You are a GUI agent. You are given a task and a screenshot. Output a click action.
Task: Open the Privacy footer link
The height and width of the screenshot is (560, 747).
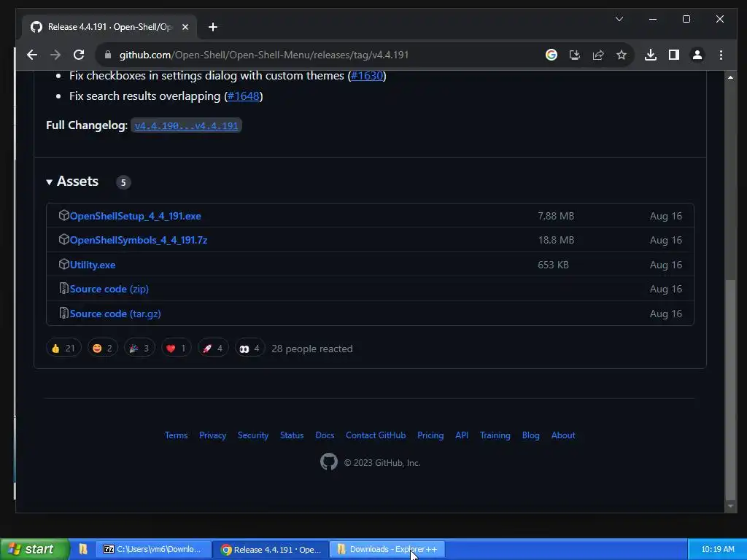pyautogui.click(x=212, y=435)
